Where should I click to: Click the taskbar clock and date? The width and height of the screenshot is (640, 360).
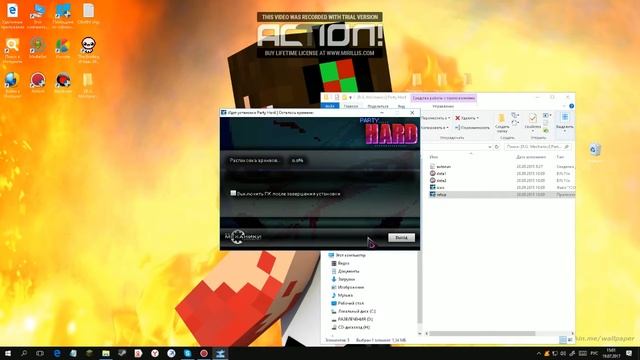611,353
